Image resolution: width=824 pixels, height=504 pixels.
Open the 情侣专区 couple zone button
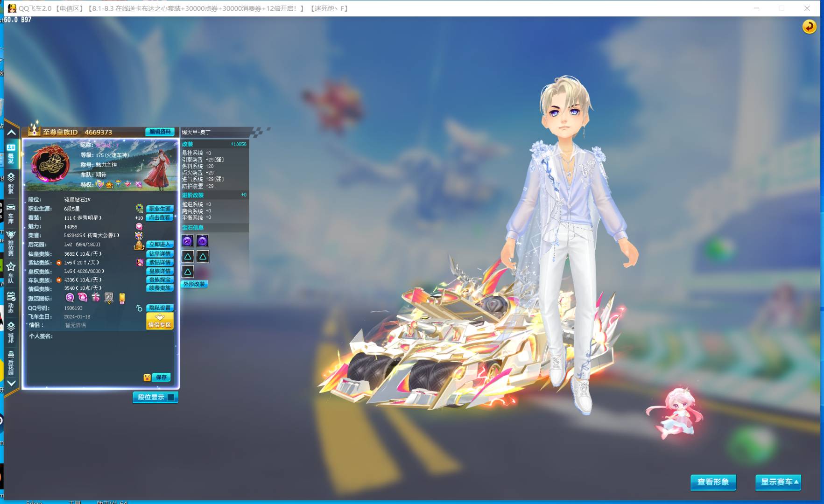(x=160, y=321)
